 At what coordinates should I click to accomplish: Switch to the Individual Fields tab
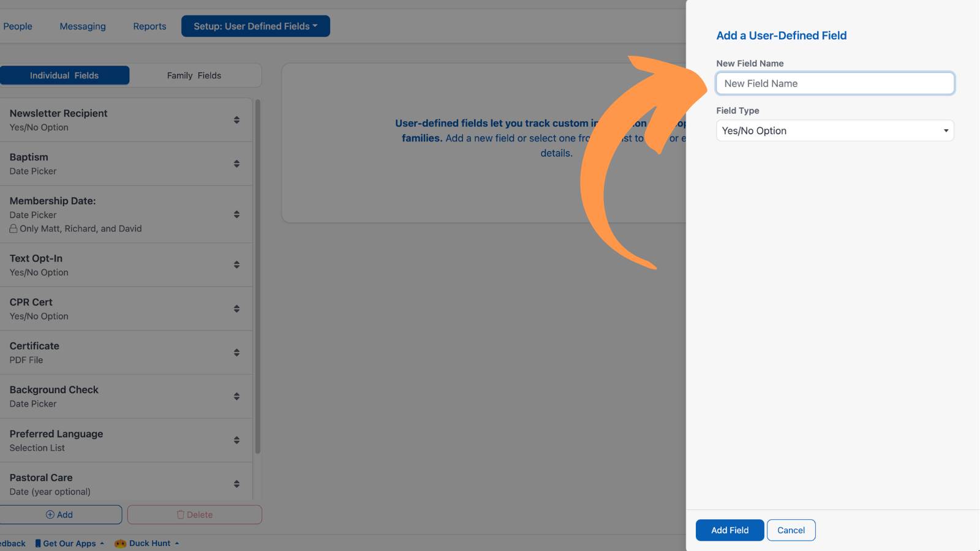tap(64, 75)
